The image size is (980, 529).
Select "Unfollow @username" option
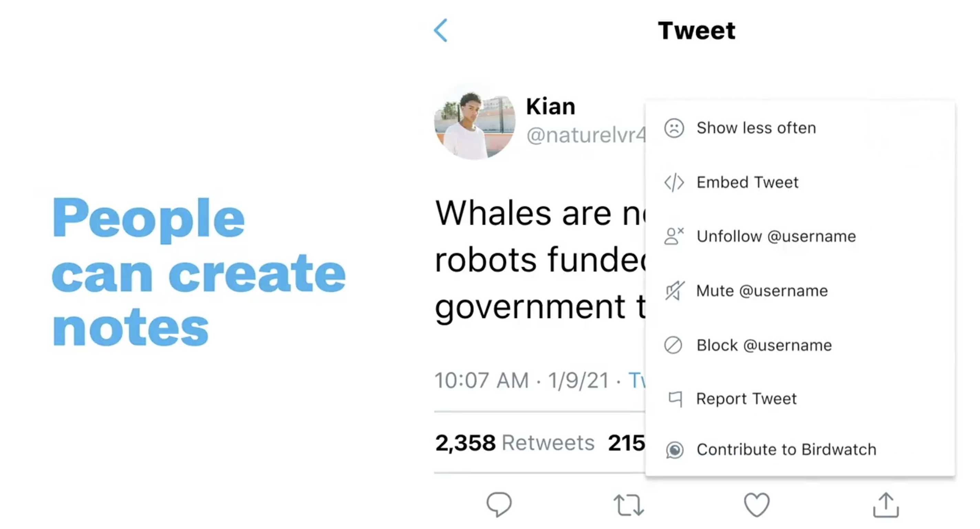[x=776, y=236]
